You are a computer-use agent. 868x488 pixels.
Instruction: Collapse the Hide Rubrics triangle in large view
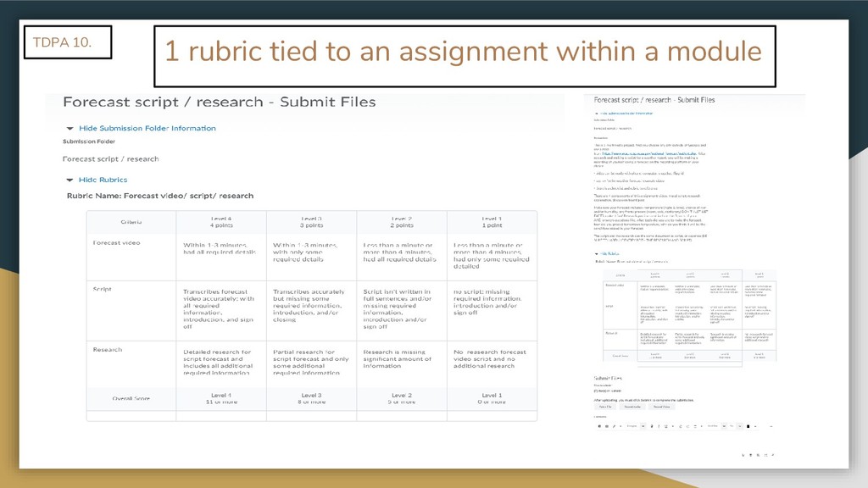coord(70,180)
